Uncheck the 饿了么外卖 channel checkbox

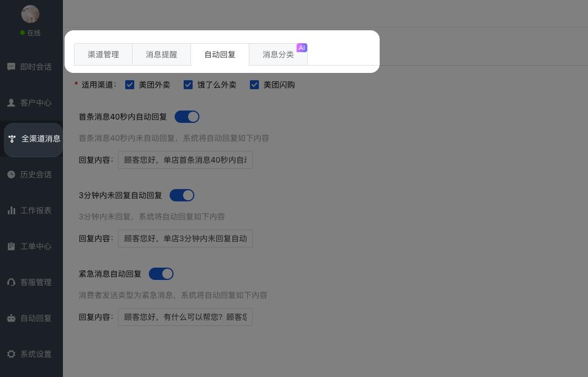(188, 85)
